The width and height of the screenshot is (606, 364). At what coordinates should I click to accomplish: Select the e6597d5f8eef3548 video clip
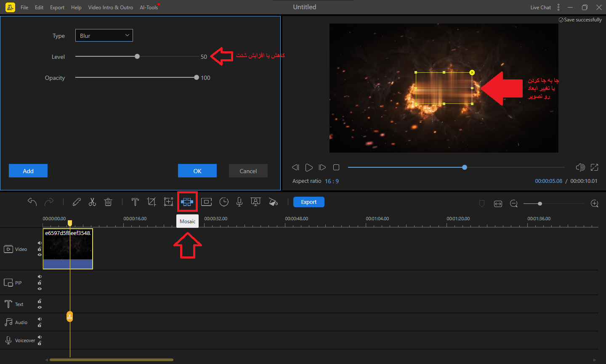[x=68, y=249]
